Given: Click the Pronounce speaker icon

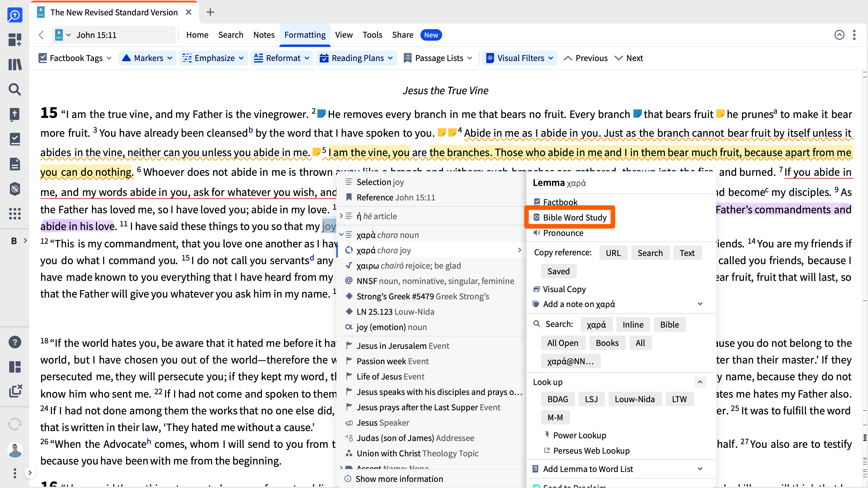Looking at the screenshot, I should click(537, 233).
